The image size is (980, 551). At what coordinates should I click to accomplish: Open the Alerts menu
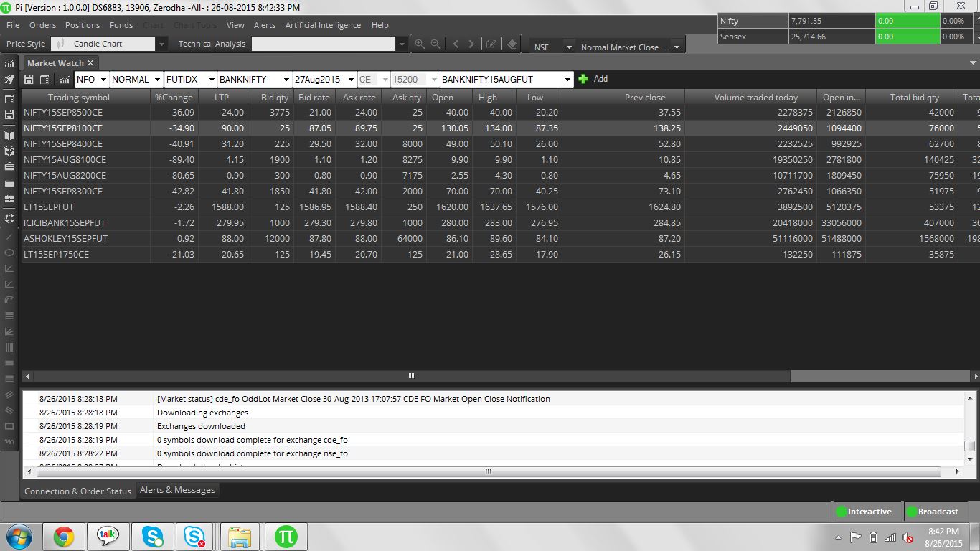(265, 25)
